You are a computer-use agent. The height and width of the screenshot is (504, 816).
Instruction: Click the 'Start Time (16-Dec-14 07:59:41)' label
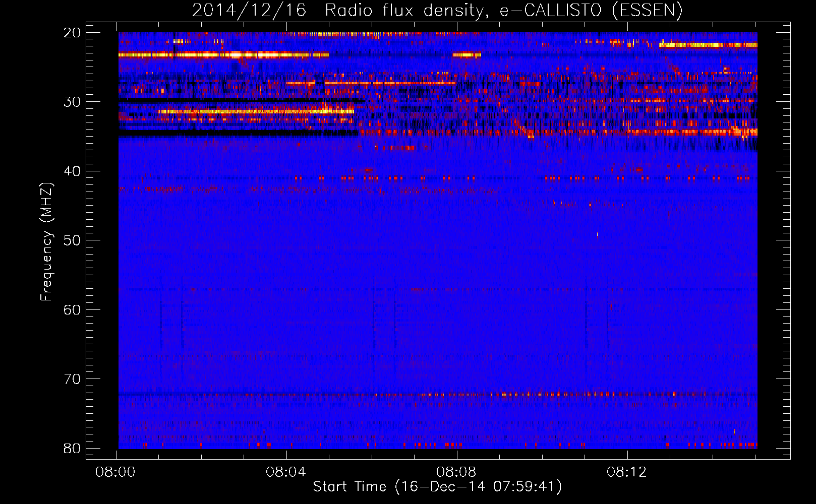click(x=437, y=487)
